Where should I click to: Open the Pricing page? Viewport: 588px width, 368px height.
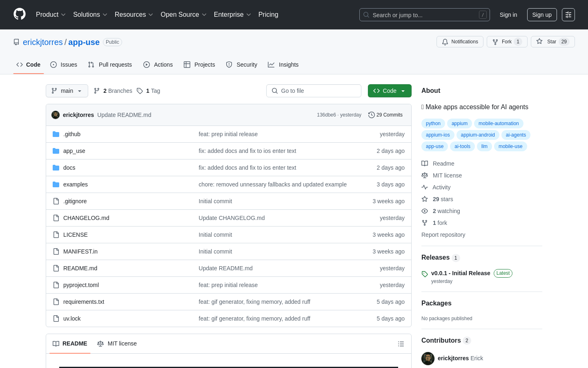coord(268,15)
